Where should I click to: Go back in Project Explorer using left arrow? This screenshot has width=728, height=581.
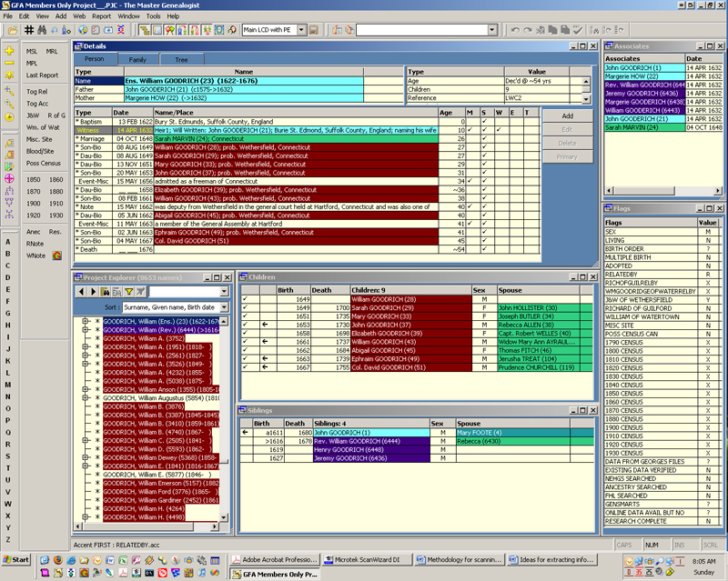tap(81, 292)
